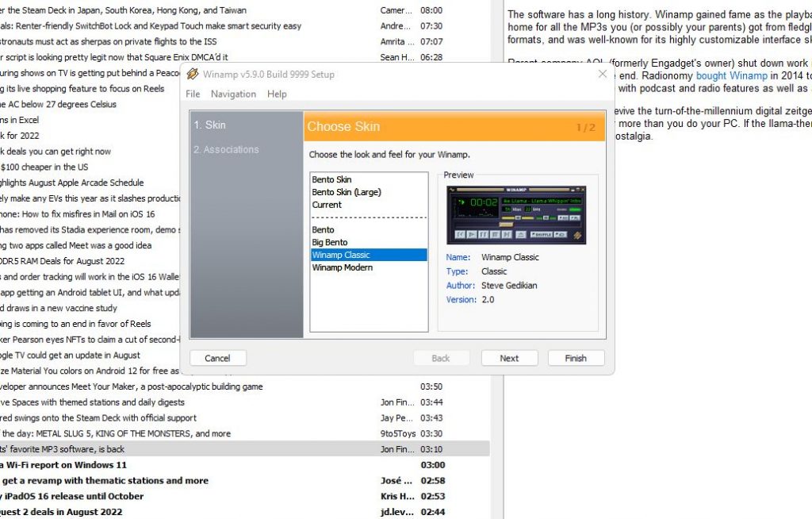Viewport: 812px width, 519px height.
Task: Open the Help menu in Winamp Setup
Action: 277,94
